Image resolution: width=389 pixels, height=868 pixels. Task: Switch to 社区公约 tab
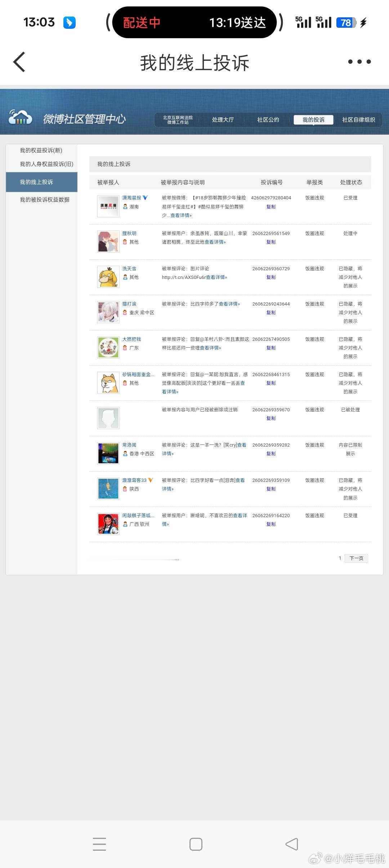268,120
